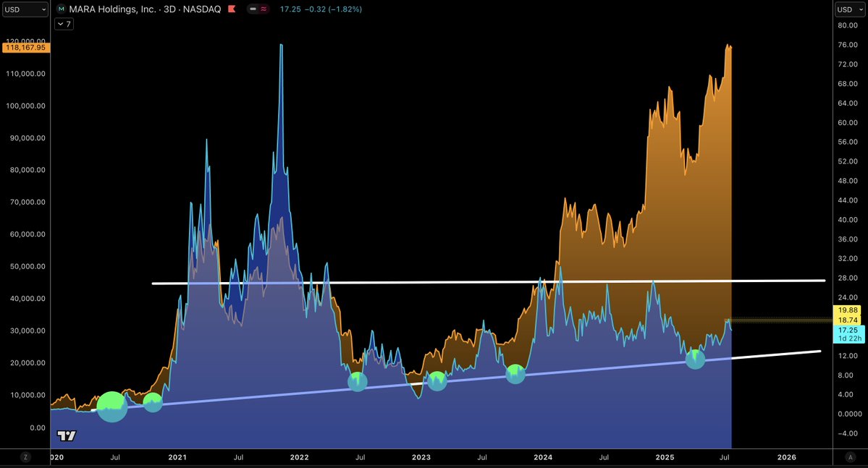The width and height of the screenshot is (868, 468).
Task: Click the yellow 19.88 price label
Action: [x=848, y=310]
